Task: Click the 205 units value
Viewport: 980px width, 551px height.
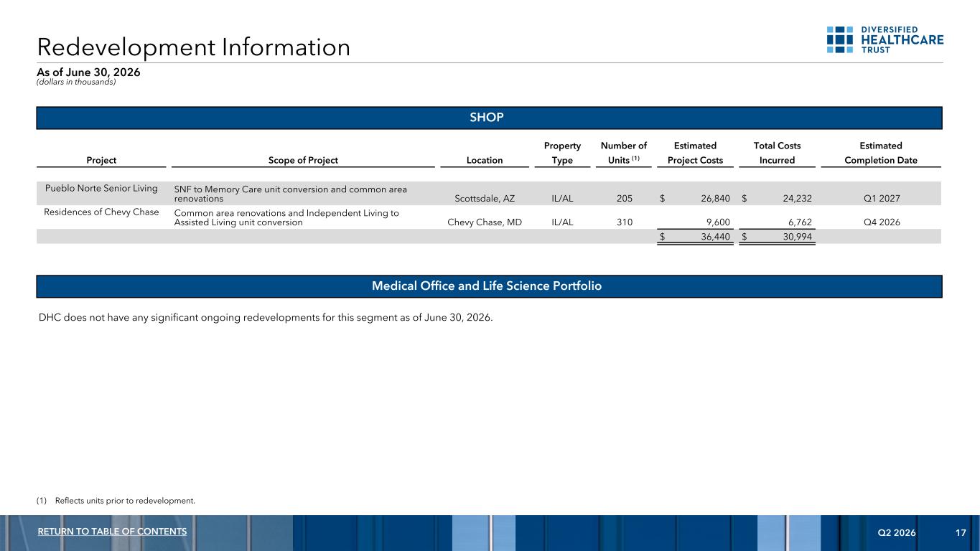Action: pos(625,199)
